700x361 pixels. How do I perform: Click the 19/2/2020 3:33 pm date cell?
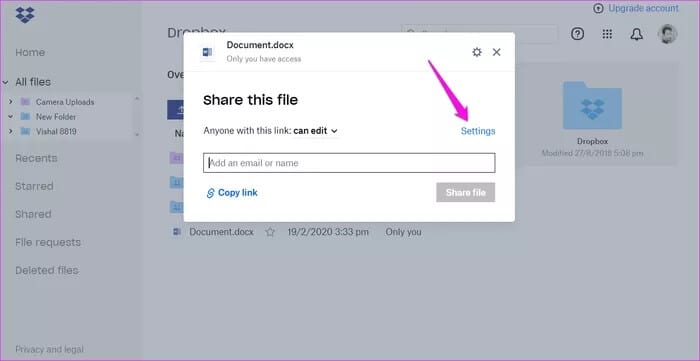pos(328,232)
